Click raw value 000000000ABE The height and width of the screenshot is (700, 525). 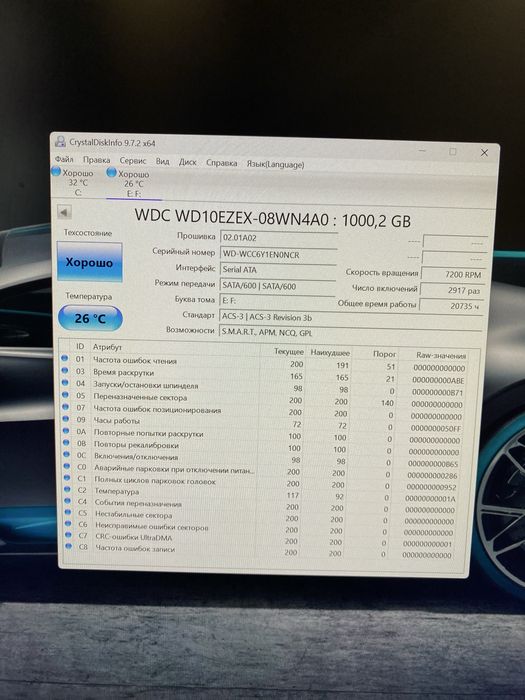(x=438, y=380)
